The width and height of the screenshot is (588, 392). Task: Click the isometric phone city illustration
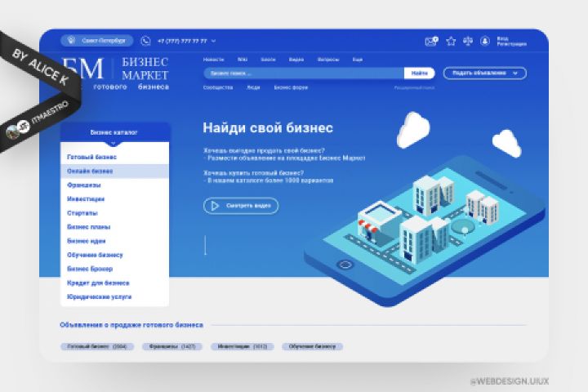click(x=425, y=230)
